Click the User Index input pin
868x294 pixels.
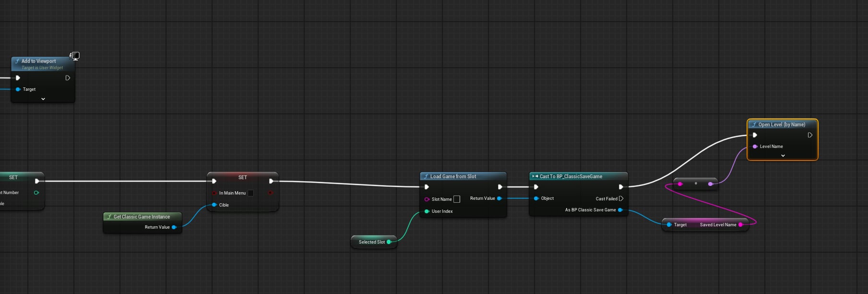coord(427,211)
